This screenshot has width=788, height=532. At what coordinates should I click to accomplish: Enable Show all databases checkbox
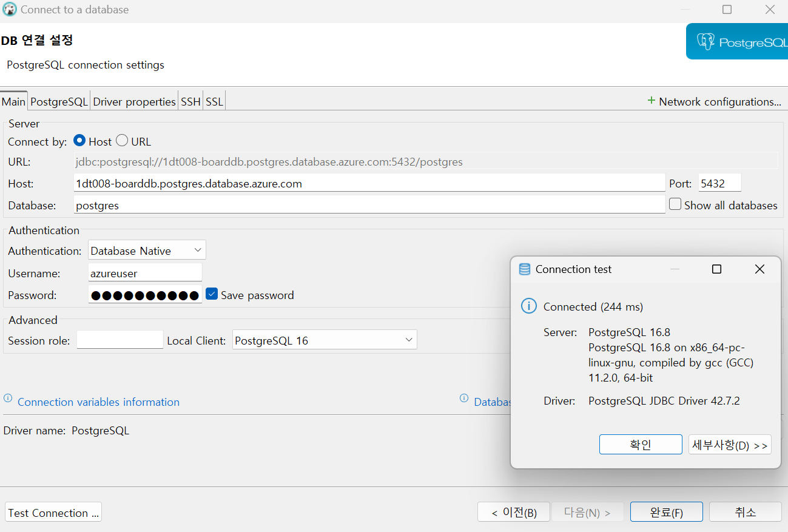coord(675,204)
